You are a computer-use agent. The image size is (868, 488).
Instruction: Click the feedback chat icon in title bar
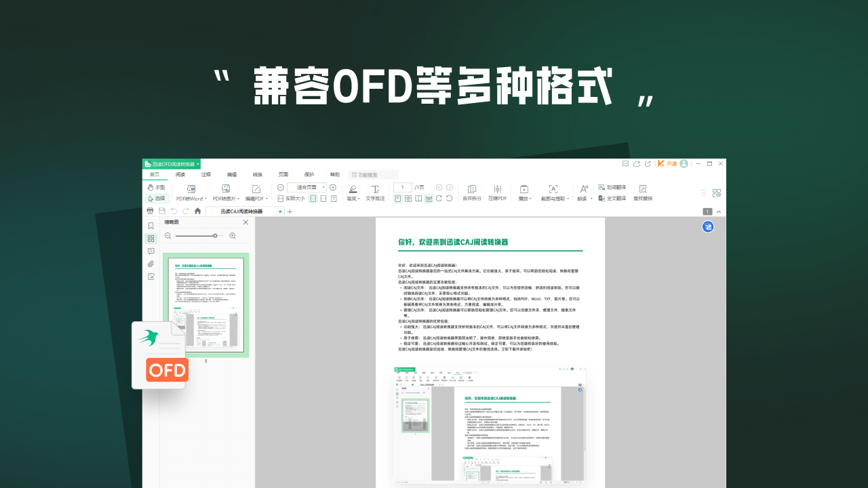[625, 163]
